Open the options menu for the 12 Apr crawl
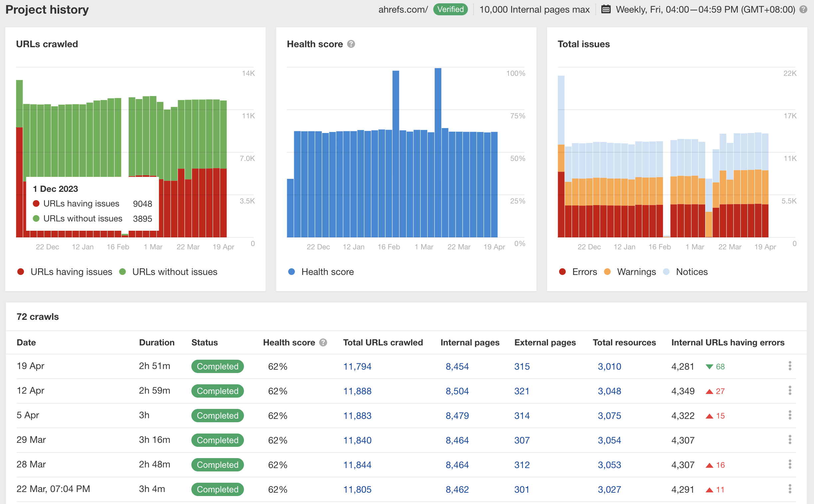This screenshot has width=814, height=504. (790, 391)
